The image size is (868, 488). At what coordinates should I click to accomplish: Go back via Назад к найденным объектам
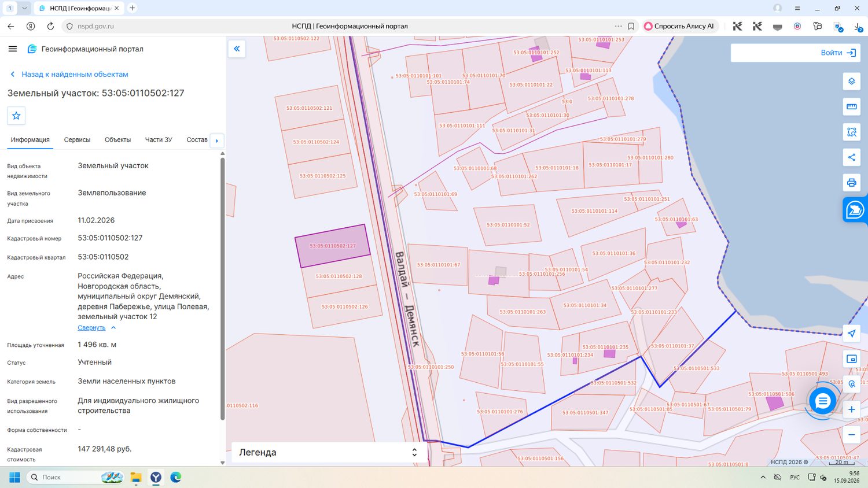click(69, 74)
